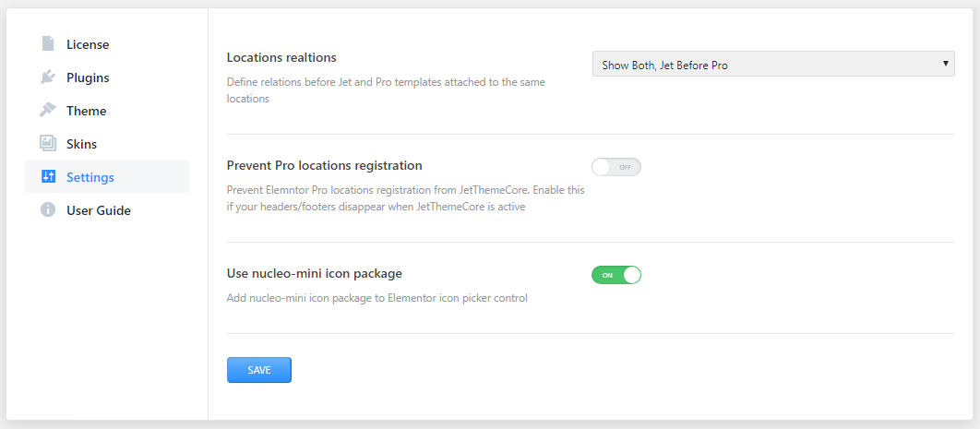
Task: Click the Use nucleo-mini icon package label
Action: [315, 273]
